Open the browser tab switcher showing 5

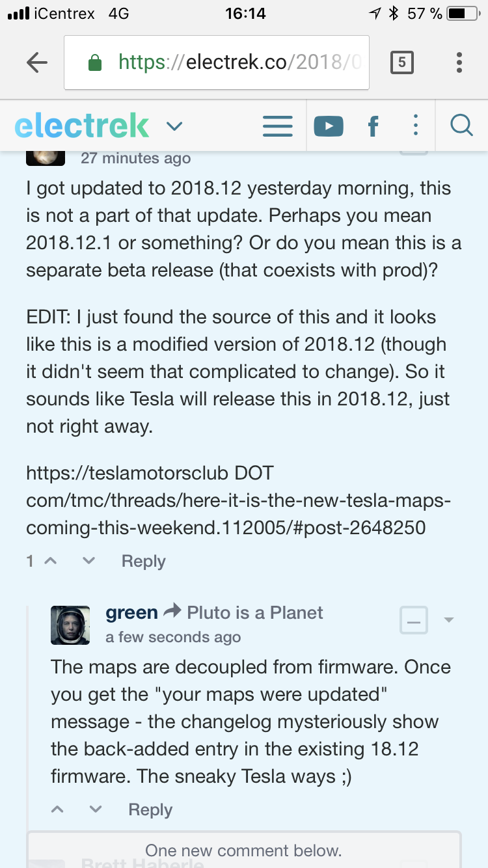click(x=401, y=62)
